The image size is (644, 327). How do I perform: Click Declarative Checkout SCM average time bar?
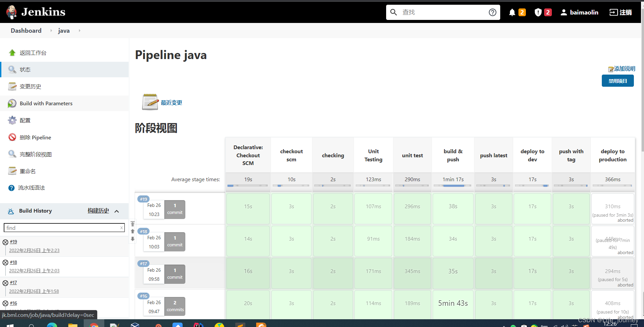248,185
